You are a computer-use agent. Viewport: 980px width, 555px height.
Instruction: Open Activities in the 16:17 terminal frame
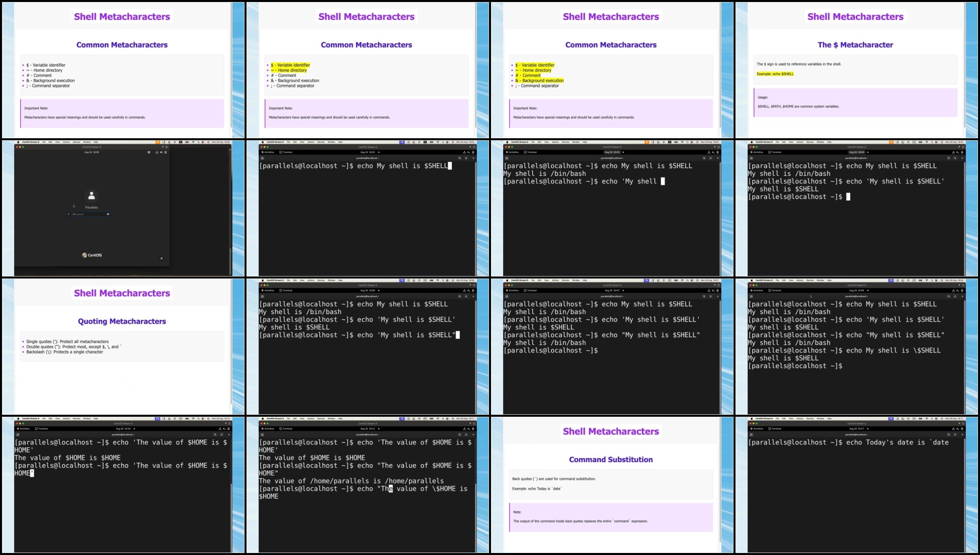coord(757,429)
